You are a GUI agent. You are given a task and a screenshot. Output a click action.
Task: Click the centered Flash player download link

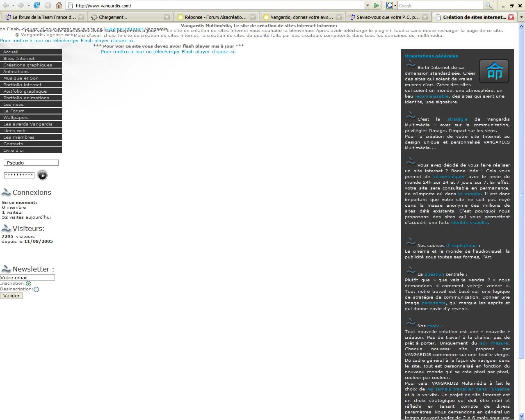(x=168, y=52)
